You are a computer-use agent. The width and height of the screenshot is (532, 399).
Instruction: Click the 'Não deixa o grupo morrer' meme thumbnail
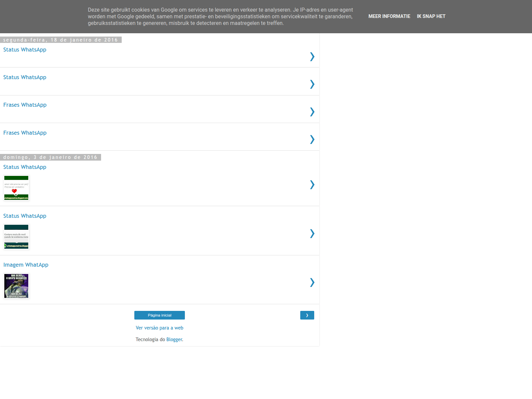tap(16, 286)
